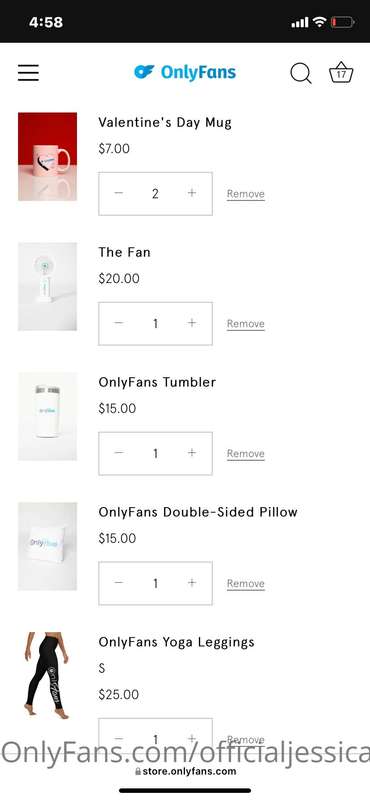Decrease OnlyFans Tumbler quantity with minus
Image resolution: width=370 pixels, height=800 pixels.
119,453
